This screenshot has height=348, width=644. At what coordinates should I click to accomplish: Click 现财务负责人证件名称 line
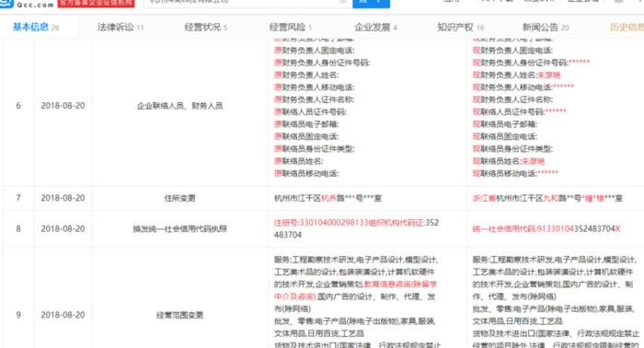coord(512,99)
